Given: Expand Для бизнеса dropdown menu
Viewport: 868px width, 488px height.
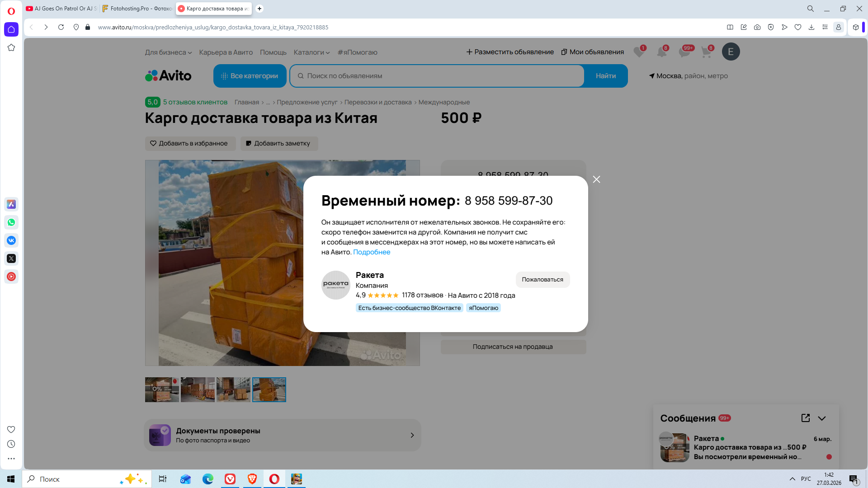Looking at the screenshot, I should click(168, 52).
